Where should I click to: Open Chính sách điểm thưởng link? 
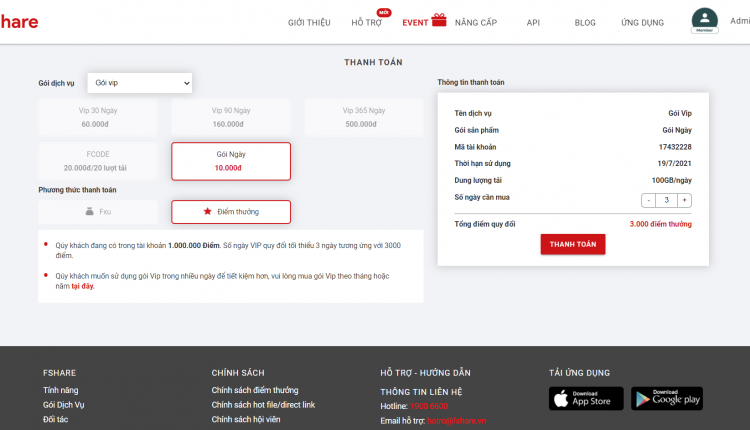(255, 390)
